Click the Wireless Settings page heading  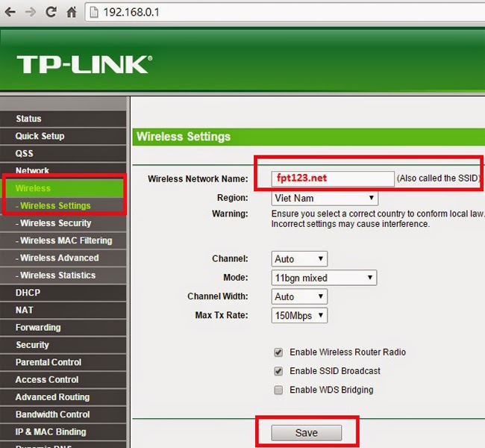184,137
